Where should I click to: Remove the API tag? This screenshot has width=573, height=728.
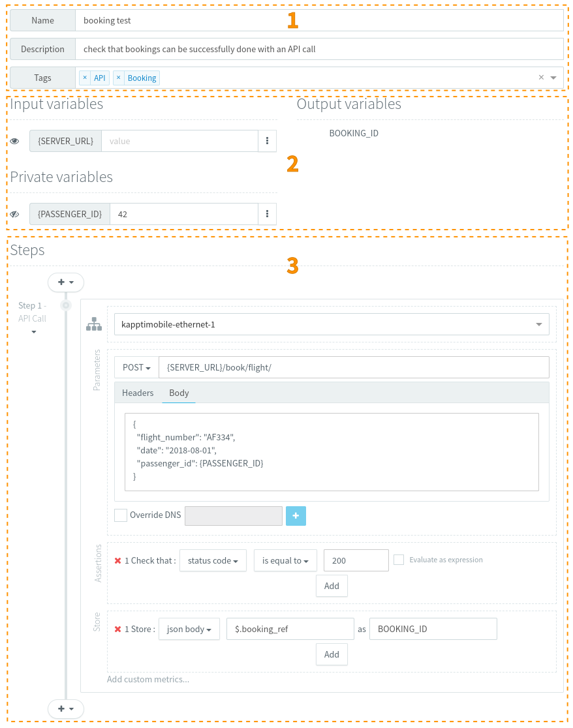[85, 78]
